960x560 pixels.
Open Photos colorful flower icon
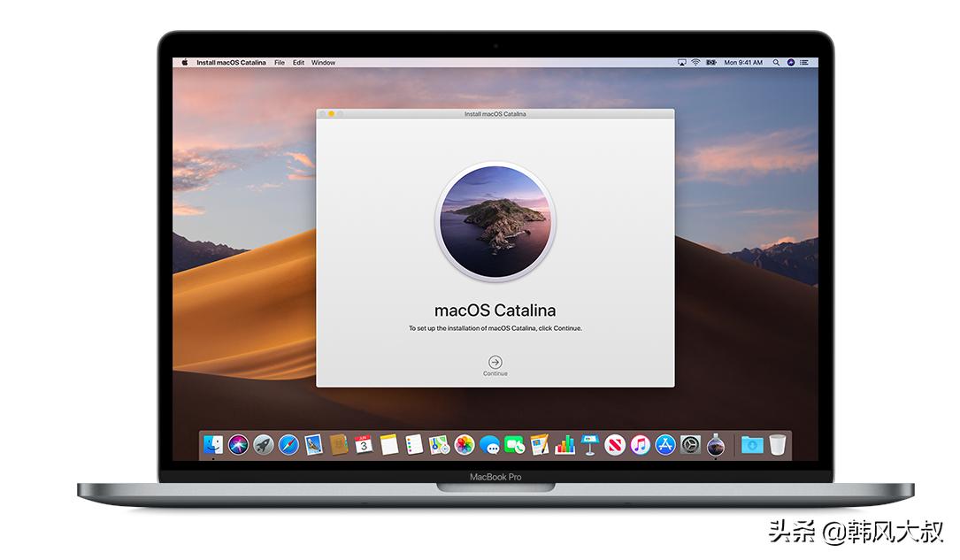click(465, 445)
